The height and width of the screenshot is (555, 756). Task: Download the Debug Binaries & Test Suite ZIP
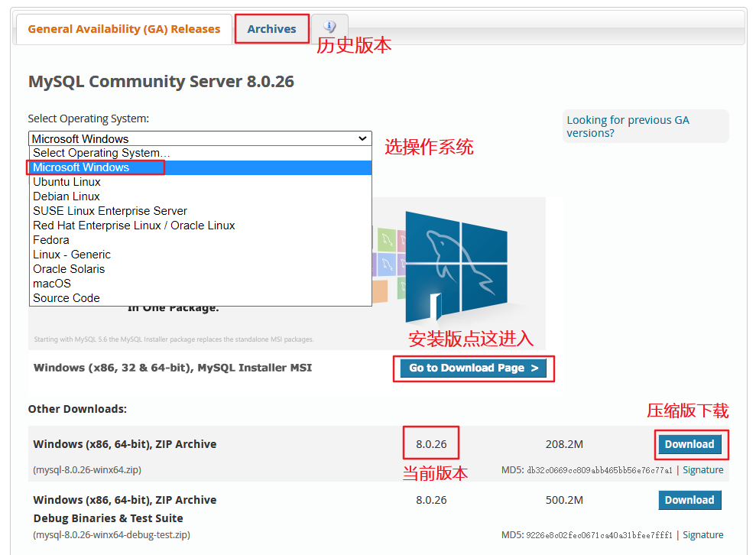(689, 500)
